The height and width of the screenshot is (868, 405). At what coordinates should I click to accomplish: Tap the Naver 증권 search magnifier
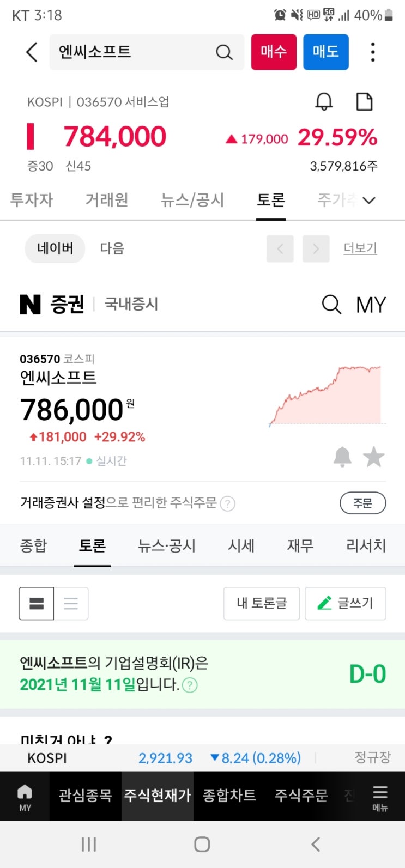point(331,304)
